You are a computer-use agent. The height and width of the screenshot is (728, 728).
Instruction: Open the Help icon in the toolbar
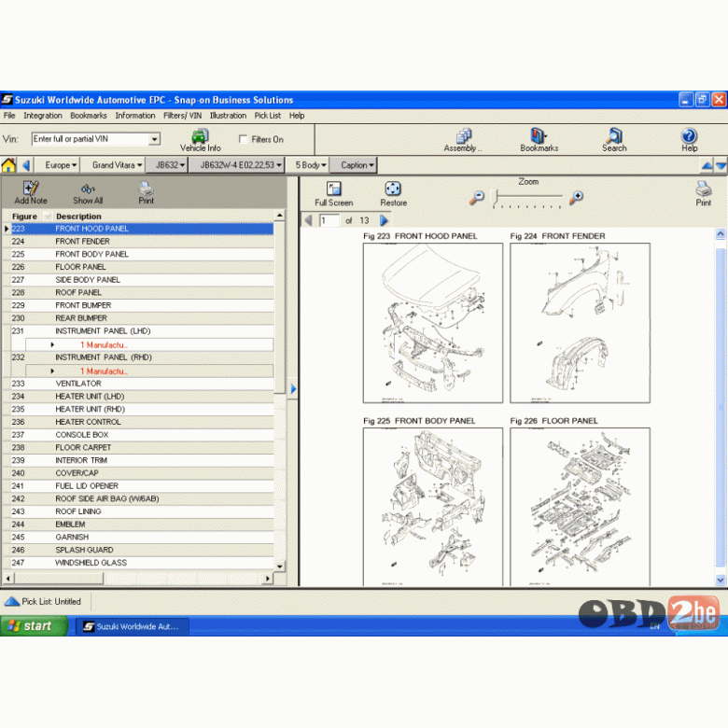[x=689, y=136]
